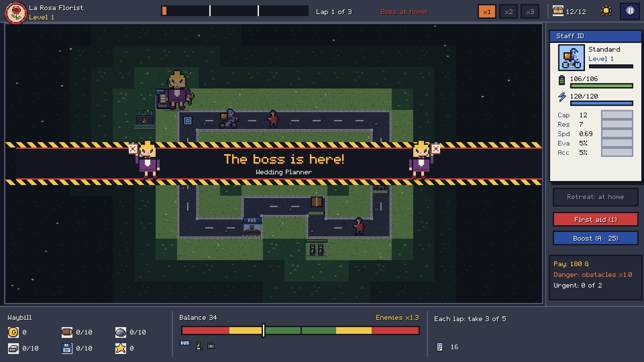
Task: Click the BUS stop building on the map
Action: 252,227
